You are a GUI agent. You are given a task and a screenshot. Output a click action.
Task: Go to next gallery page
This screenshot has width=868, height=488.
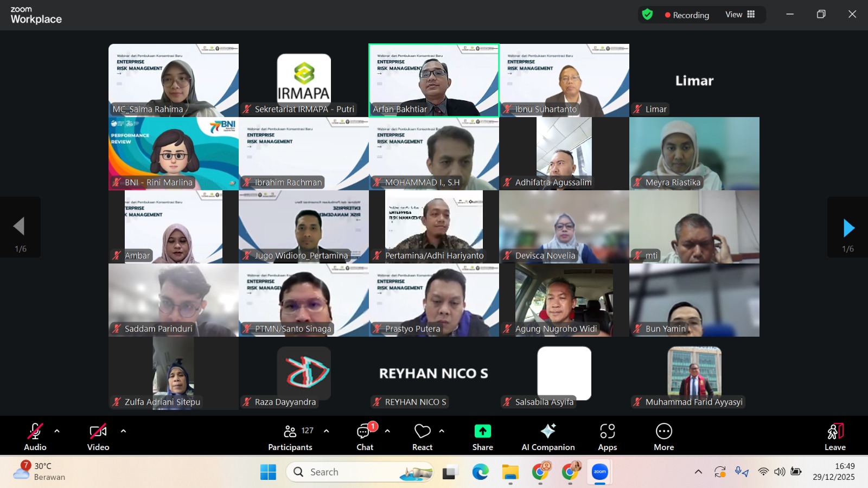pyautogui.click(x=848, y=228)
